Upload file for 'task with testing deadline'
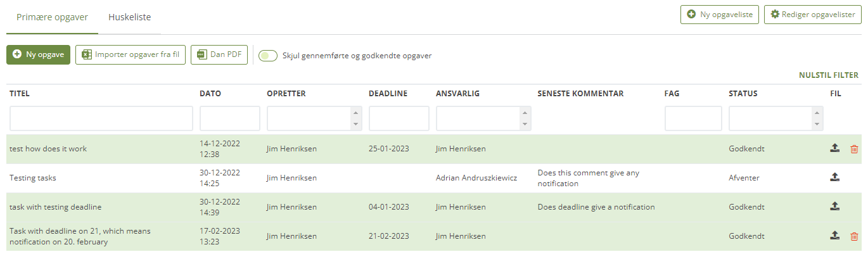 pos(835,207)
